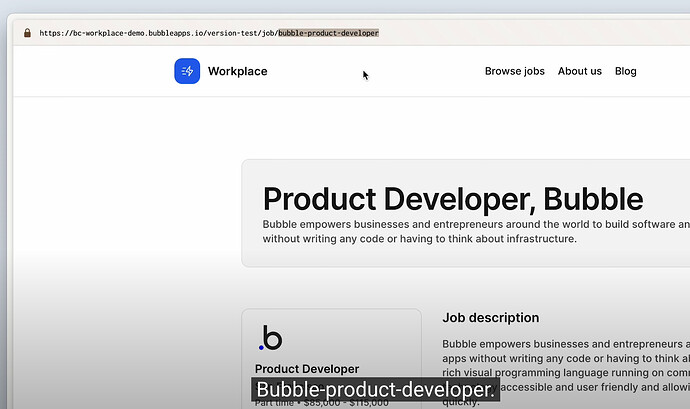This screenshot has height=409, width=690.
Task: Open the Browse jobs nav link
Action: point(514,71)
